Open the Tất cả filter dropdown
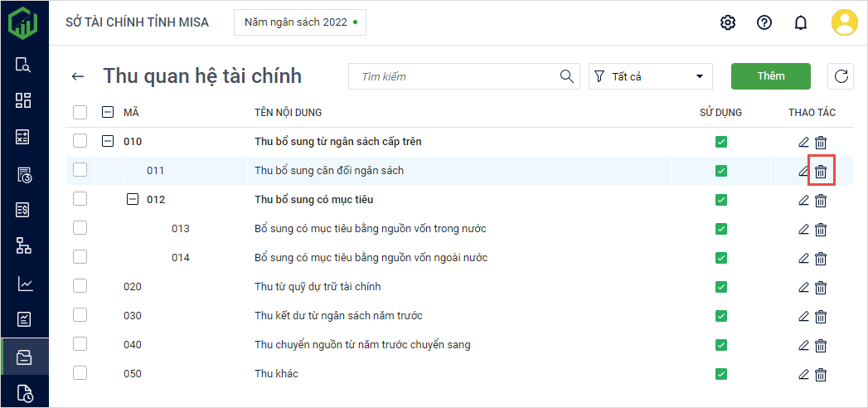The image size is (868, 408). click(x=651, y=76)
